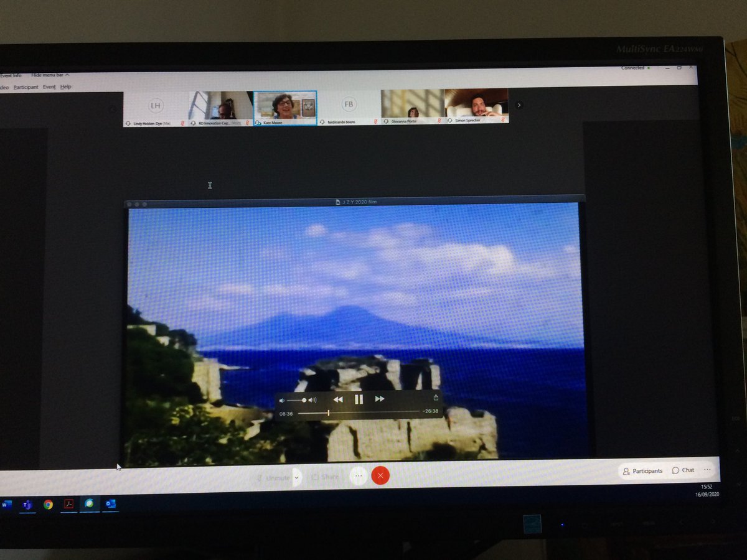Image resolution: width=747 pixels, height=560 pixels.
Task: Click muted mic icon on Simon Sprecher tile
Action: click(503, 120)
